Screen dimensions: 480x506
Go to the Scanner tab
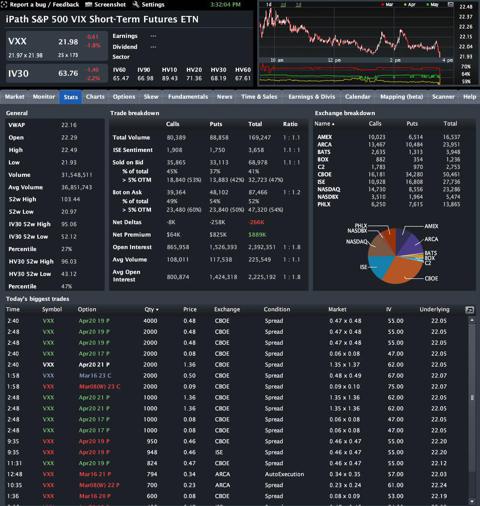point(443,97)
